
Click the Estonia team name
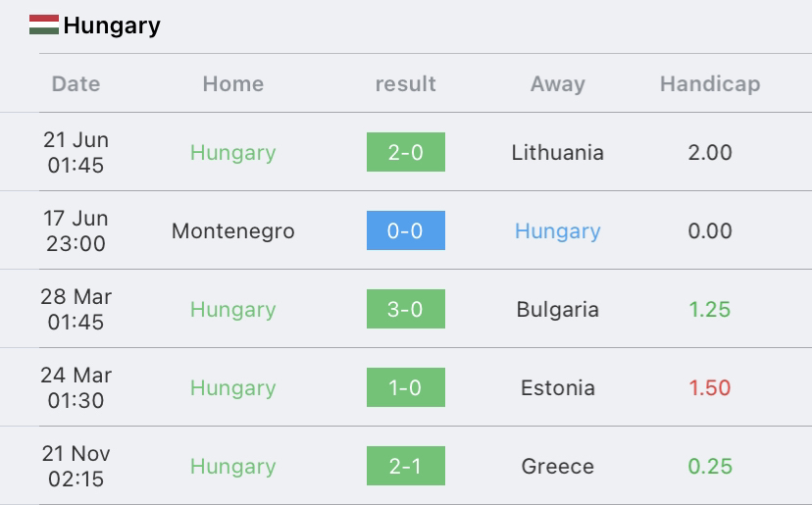pyautogui.click(x=558, y=388)
